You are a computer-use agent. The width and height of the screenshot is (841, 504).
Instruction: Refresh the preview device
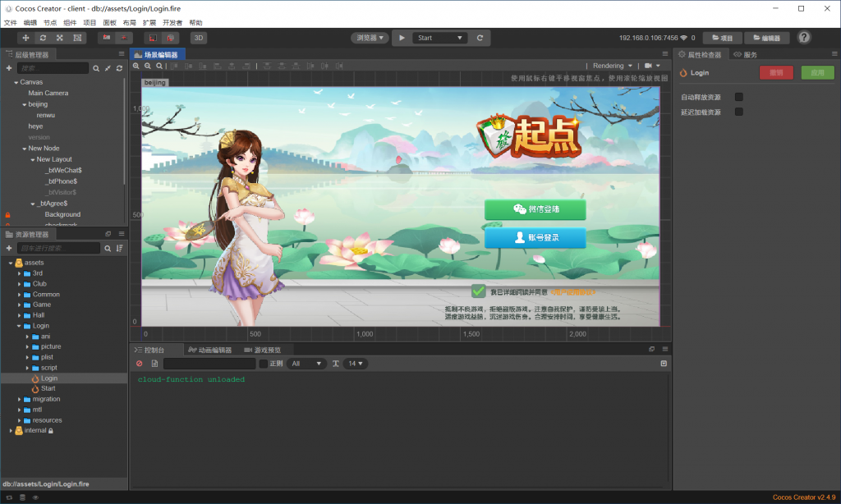tap(480, 38)
